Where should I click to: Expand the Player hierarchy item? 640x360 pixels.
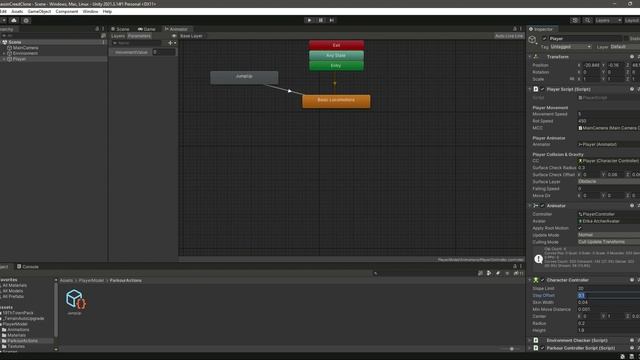(x=4, y=59)
